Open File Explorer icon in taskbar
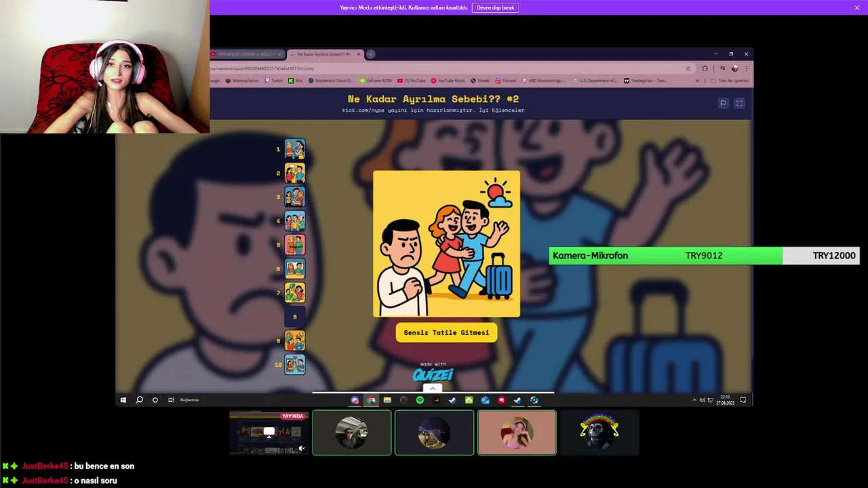Viewport: 868px width, 488px height. [387, 400]
